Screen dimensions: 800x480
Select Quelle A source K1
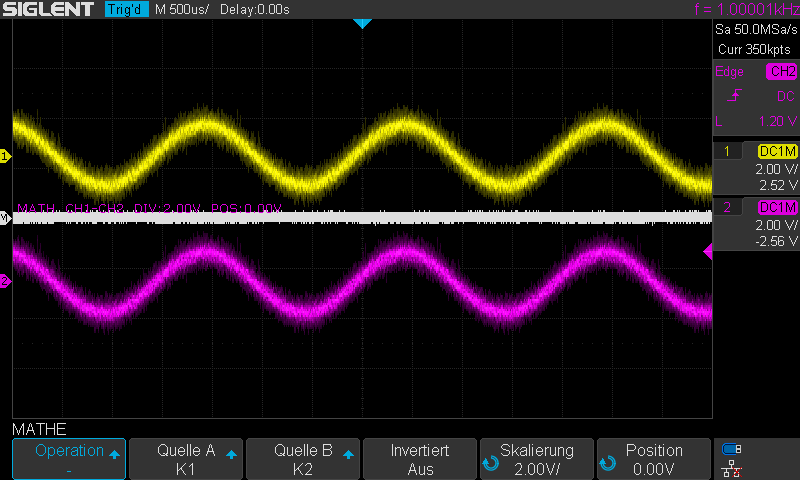(x=186, y=459)
